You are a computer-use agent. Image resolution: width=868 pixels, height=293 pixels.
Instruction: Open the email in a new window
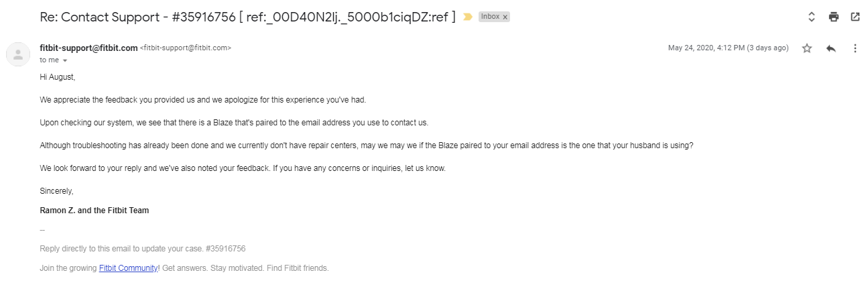[x=855, y=17]
